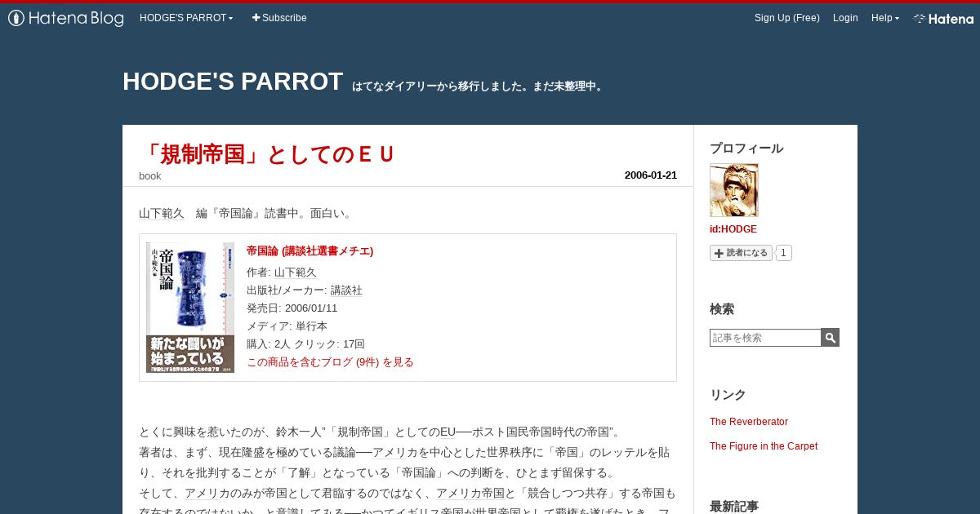
Task: Click the blog description はてなダイアリーから移行しました
Action: pyautogui.click(x=479, y=86)
